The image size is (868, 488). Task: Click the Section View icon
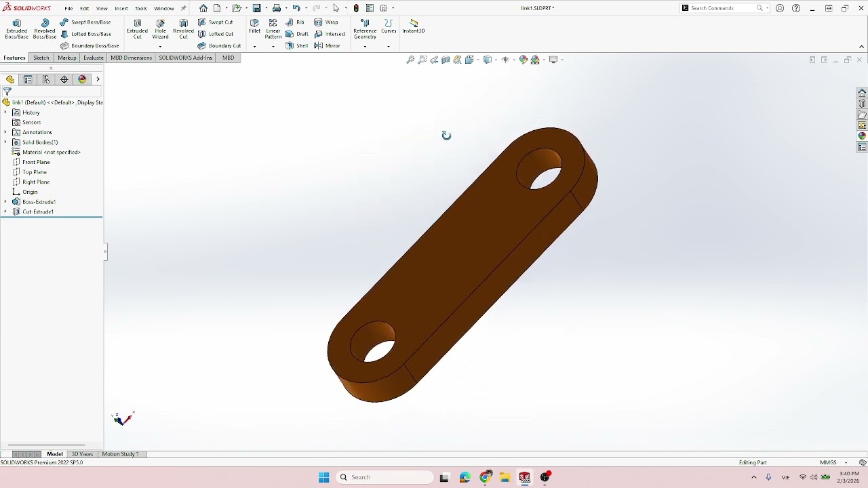[x=446, y=60]
